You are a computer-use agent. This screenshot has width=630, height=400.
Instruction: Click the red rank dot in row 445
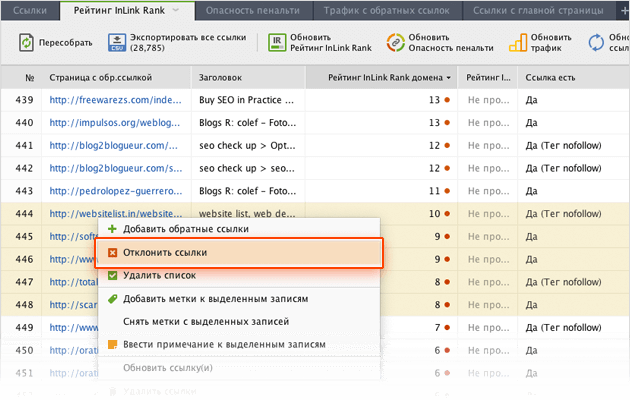pyautogui.click(x=447, y=237)
